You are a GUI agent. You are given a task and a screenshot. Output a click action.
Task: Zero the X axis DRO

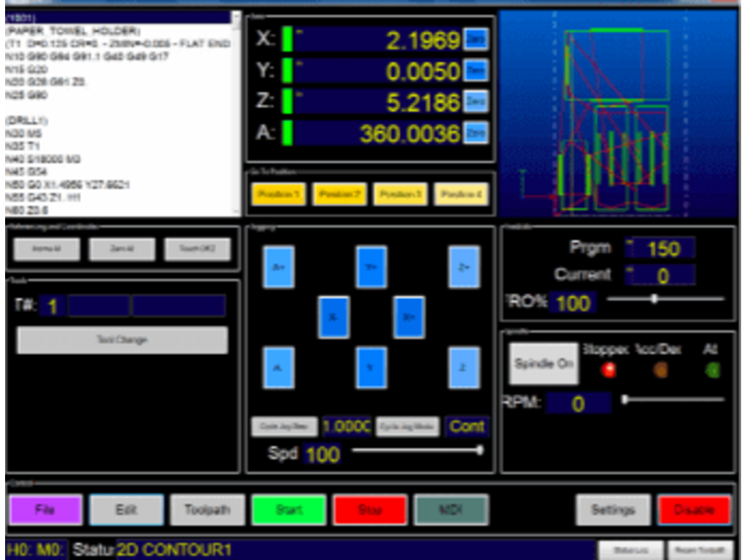(x=476, y=39)
